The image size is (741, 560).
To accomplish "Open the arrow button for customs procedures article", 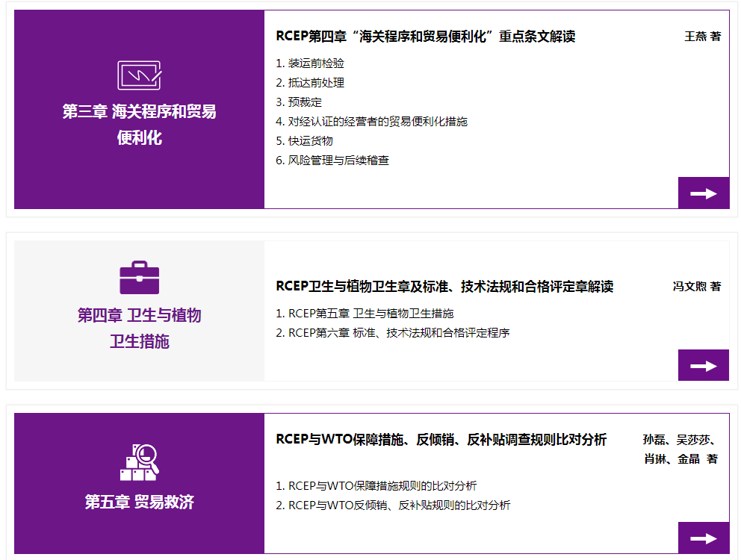I will (703, 193).
